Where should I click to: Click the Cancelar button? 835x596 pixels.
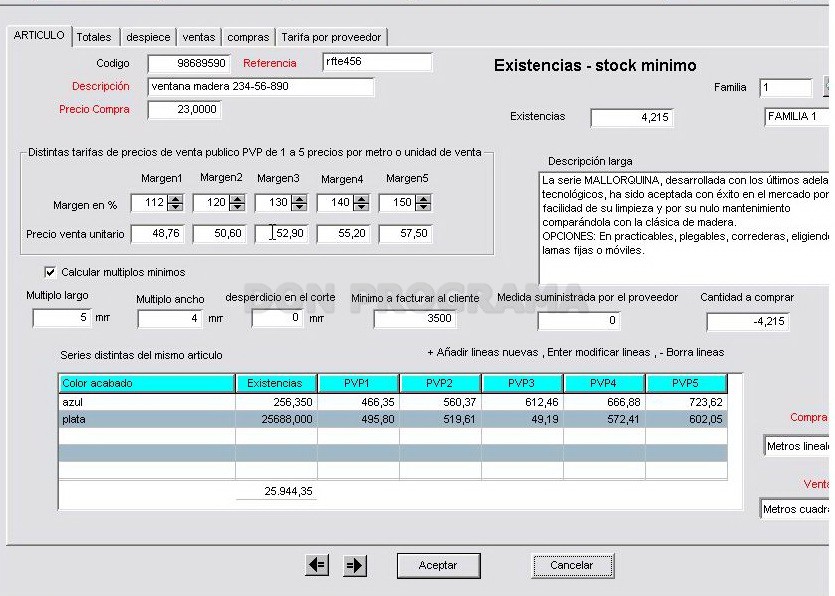click(x=572, y=566)
